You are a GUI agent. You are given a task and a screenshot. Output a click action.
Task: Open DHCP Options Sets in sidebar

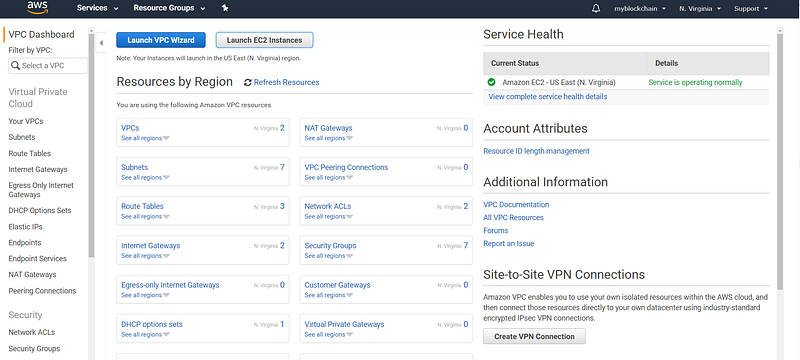(40, 211)
